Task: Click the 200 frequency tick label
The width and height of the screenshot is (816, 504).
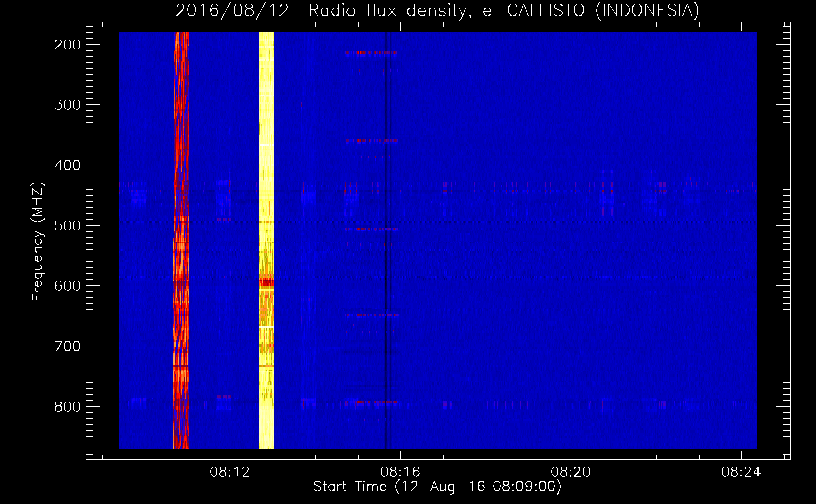Action: pyautogui.click(x=67, y=45)
